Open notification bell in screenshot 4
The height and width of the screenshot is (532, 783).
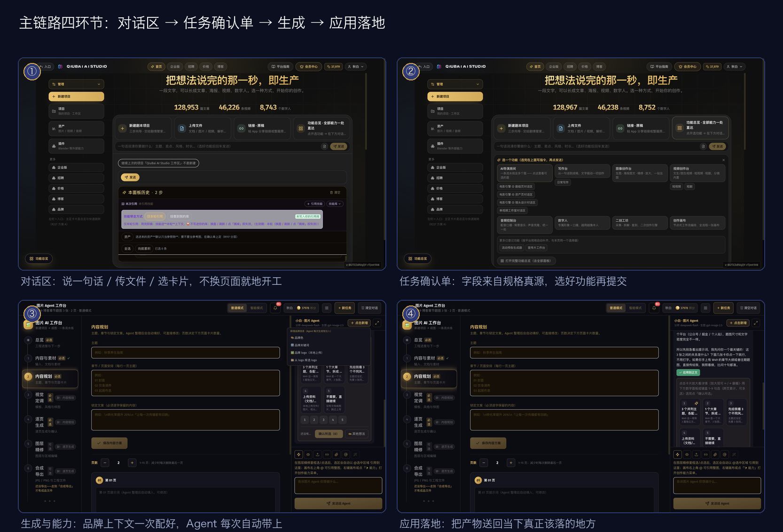654,308
